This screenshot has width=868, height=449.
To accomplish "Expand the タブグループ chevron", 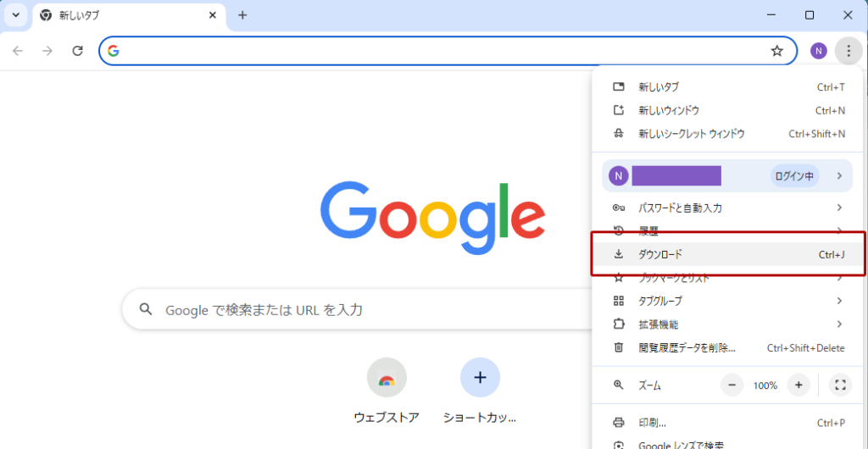I will click(839, 301).
